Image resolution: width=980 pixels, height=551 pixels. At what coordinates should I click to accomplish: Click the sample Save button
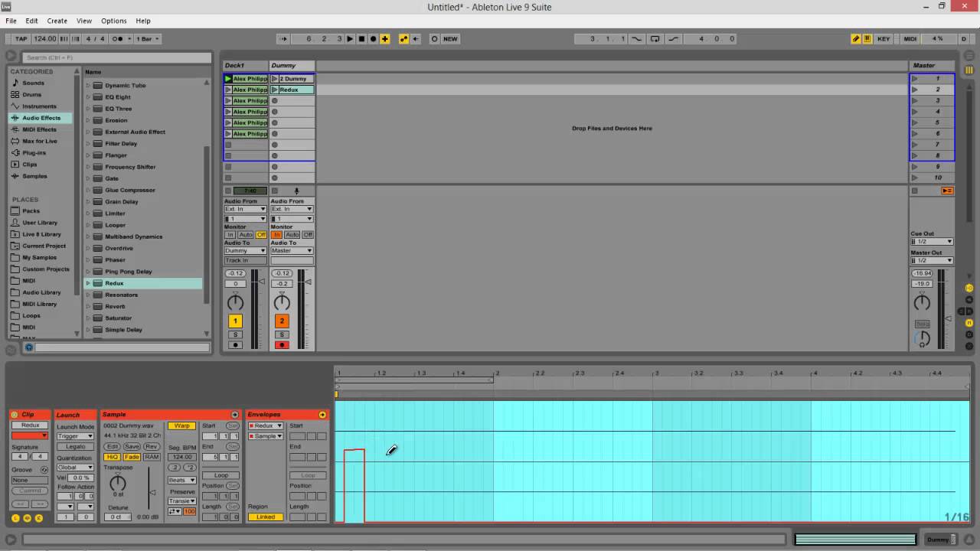(x=132, y=446)
